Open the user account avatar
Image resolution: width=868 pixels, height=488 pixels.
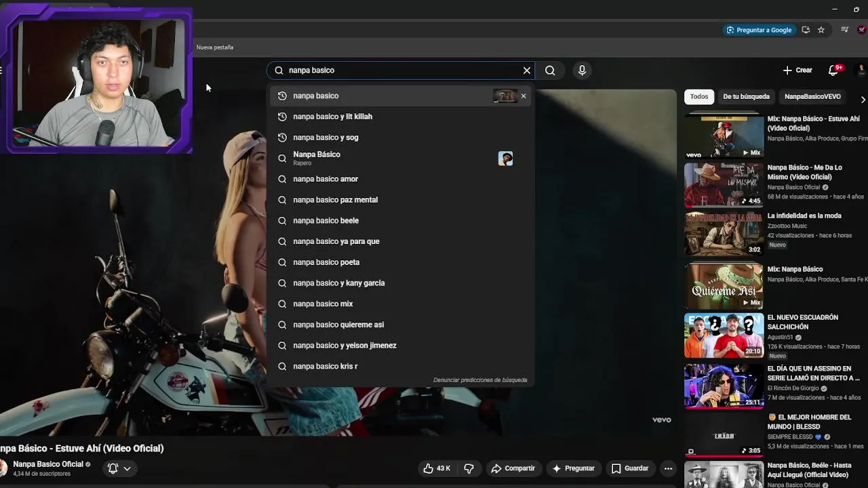click(x=863, y=70)
